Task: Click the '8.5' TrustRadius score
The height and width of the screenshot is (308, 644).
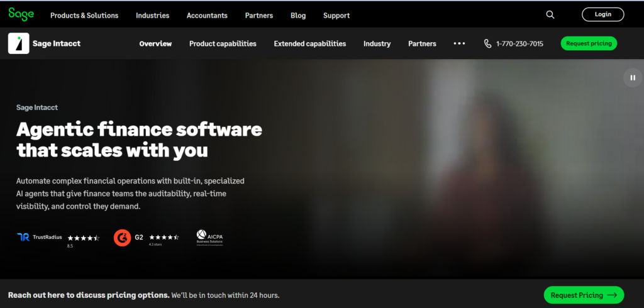Action: tap(70, 246)
